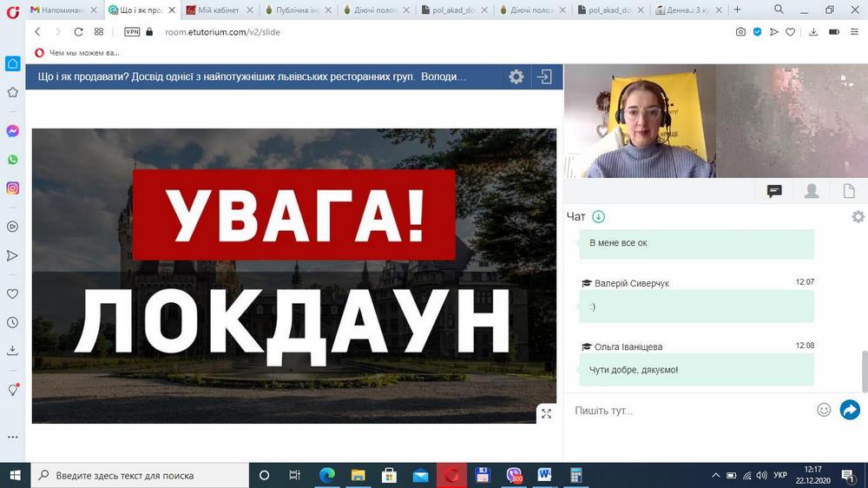This screenshot has height=488, width=868.
Task: Send the chat message with arrow button
Action: (x=850, y=410)
